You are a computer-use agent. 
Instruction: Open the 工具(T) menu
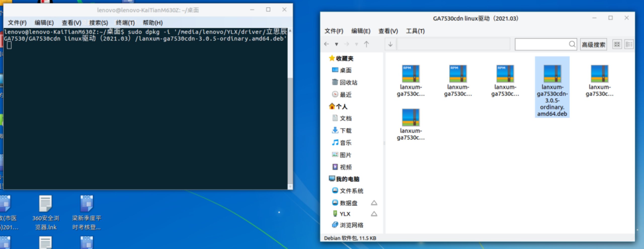pos(415,31)
